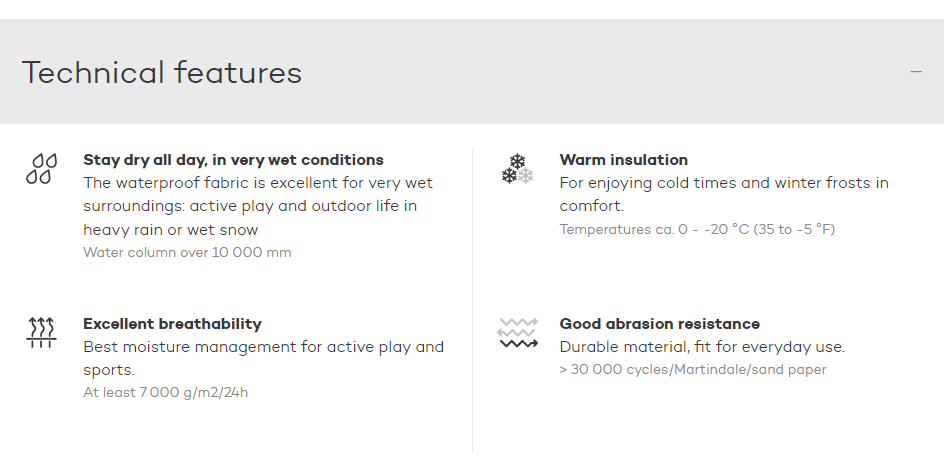Click the 'For enjoying cold times' description
Screen dimensions: 944x476
click(724, 194)
